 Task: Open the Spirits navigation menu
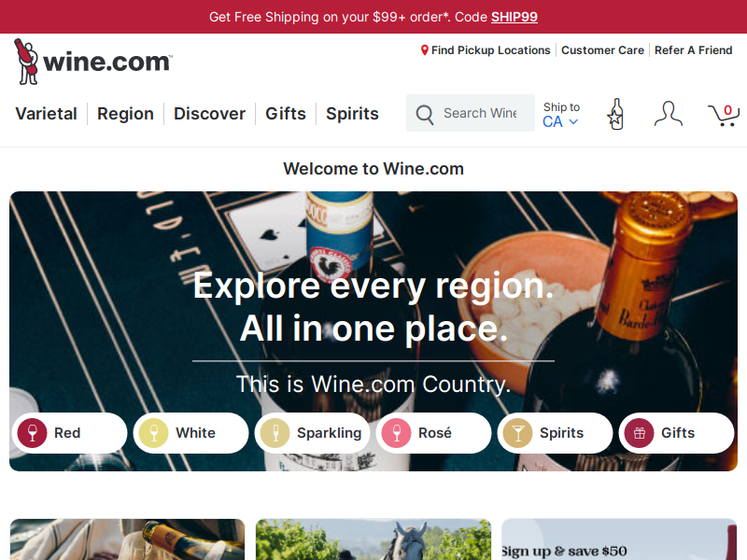point(352,114)
